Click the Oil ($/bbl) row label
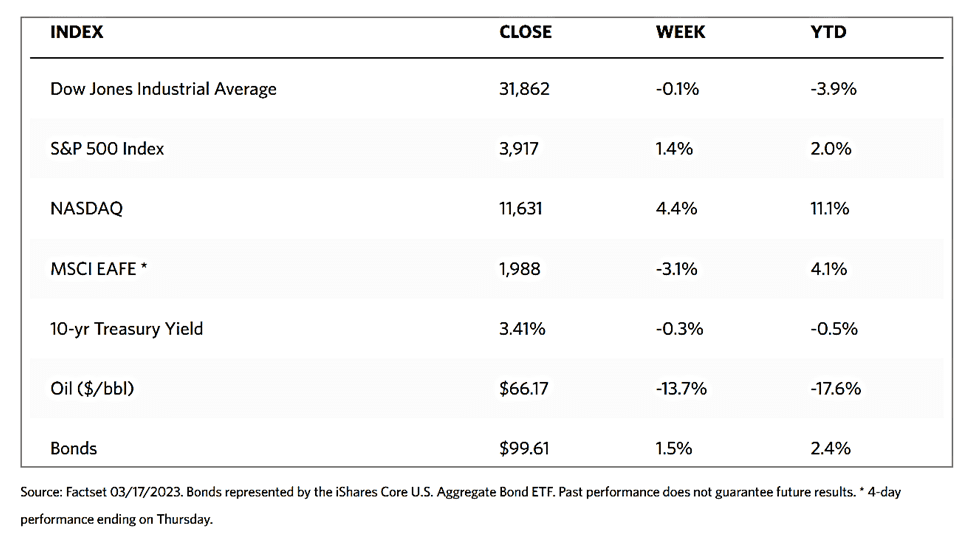 tap(92, 388)
